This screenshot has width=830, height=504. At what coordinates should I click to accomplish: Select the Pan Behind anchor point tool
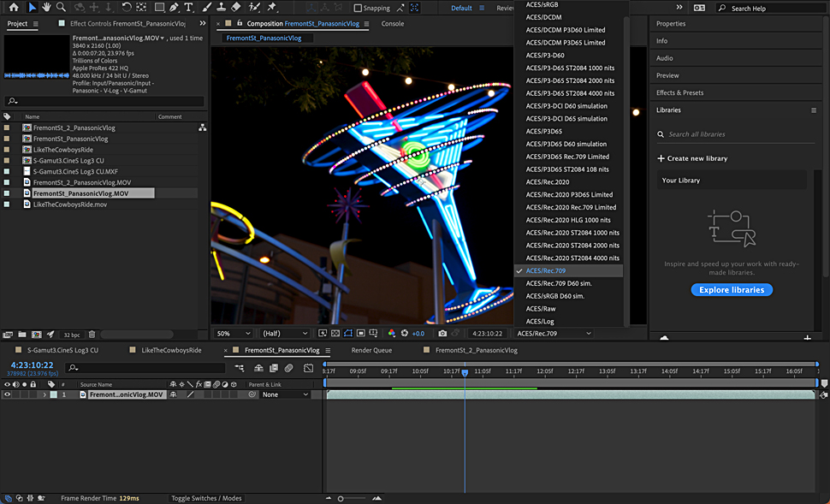coord(141,8)
